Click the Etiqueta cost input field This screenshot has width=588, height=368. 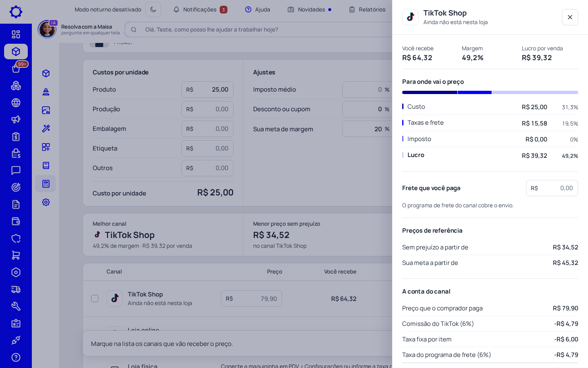click(x=207, y=148)
